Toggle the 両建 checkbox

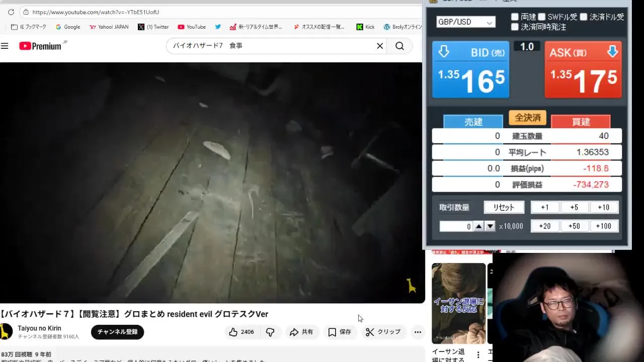click(515, 17)
